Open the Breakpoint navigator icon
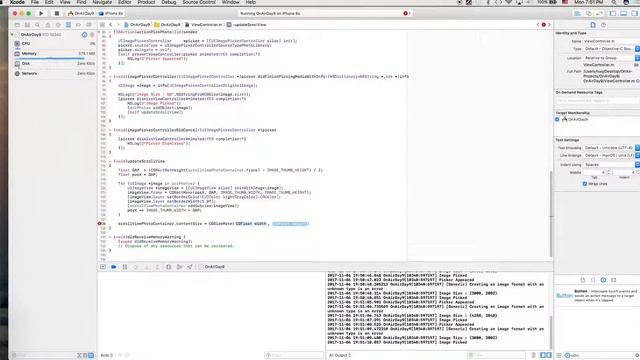This screenshot has width=640, height=360. pyautogui.click(x=78, y=25)
